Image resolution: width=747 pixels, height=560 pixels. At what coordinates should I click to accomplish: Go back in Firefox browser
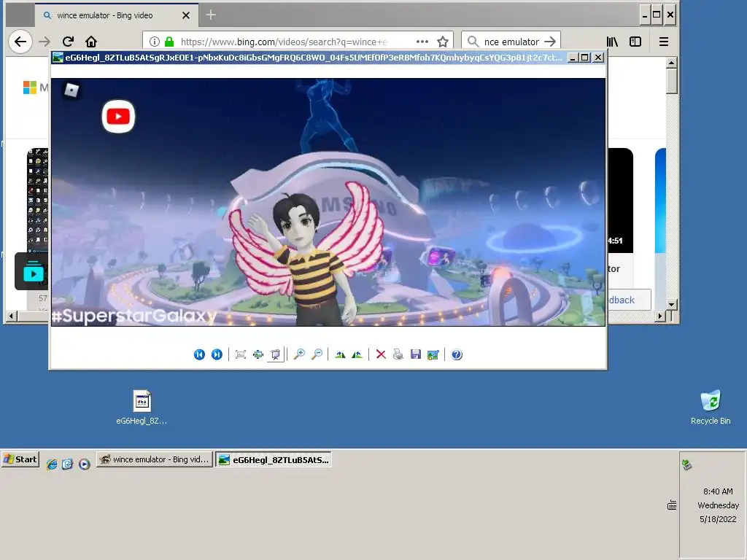coord(20,42)
